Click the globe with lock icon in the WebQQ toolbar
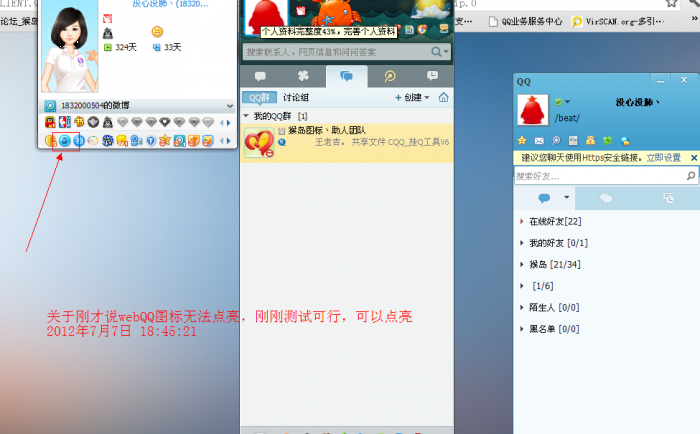 pyautogui.click(x=625, y=141)
